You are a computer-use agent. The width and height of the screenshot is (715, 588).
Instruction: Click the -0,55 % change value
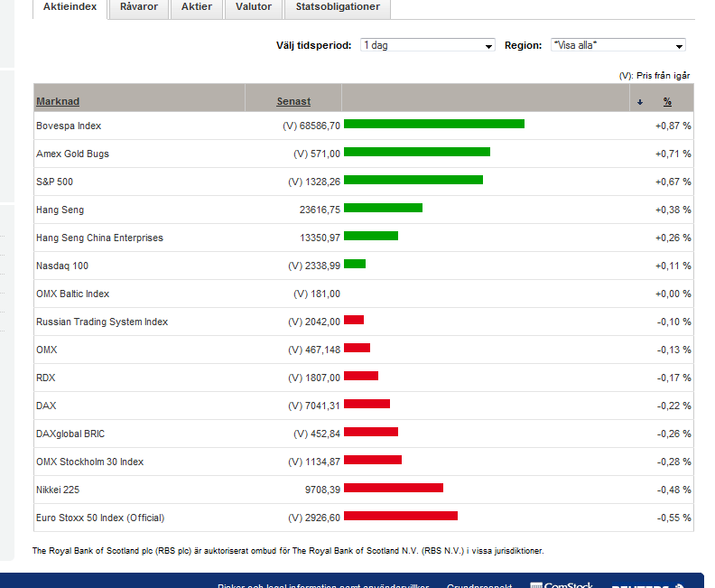674,518
